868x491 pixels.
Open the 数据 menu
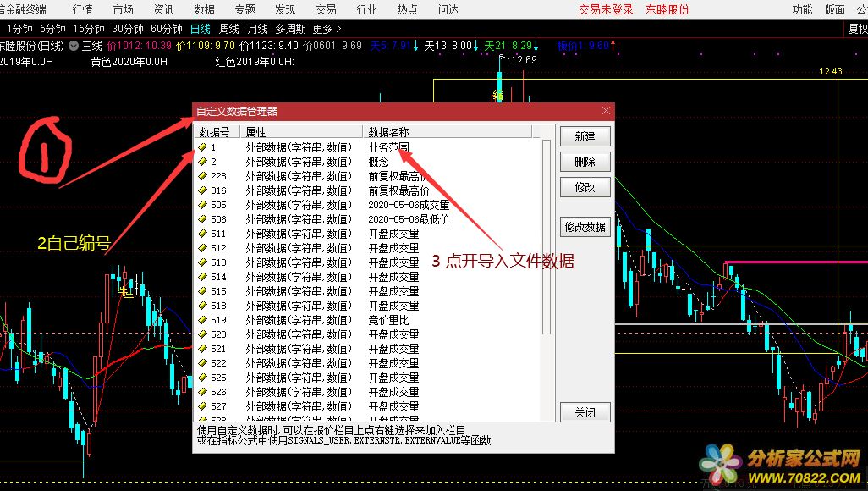pyautogui.click(x=204, y=9)
